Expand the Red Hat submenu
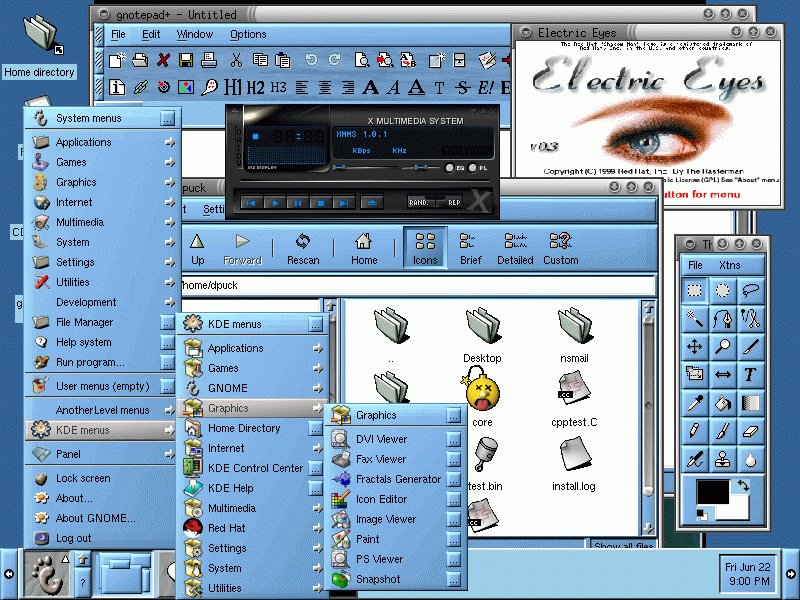This screenshot has height=600, width=800. tap(254, 528)
